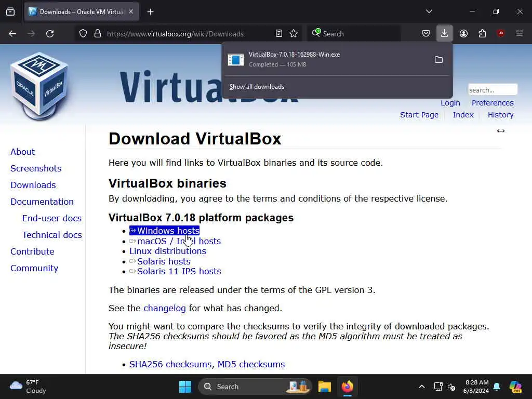Open File Explorer from the taskbar
This screenshot has height=399, width=532.
(x=324, y=387)
